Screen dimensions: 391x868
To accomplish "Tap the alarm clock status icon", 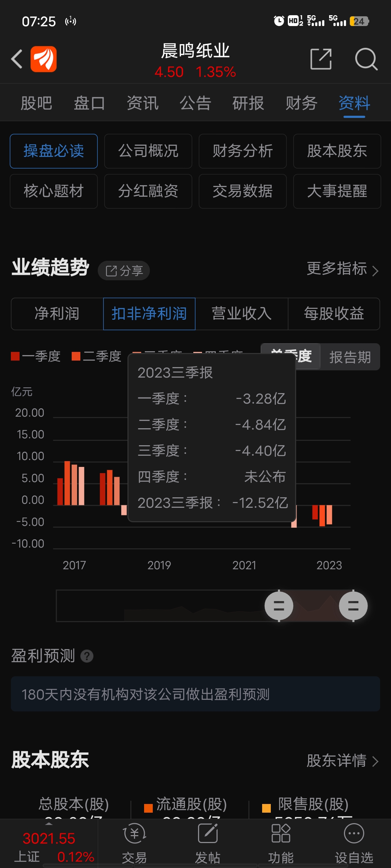I will [279, 21].
